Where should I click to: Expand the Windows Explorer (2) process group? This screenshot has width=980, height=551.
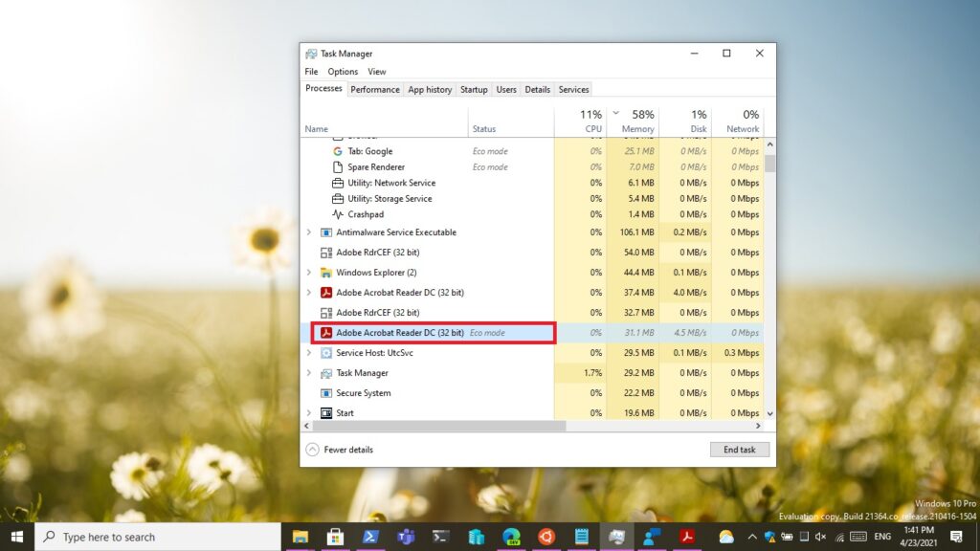(308, 273)
